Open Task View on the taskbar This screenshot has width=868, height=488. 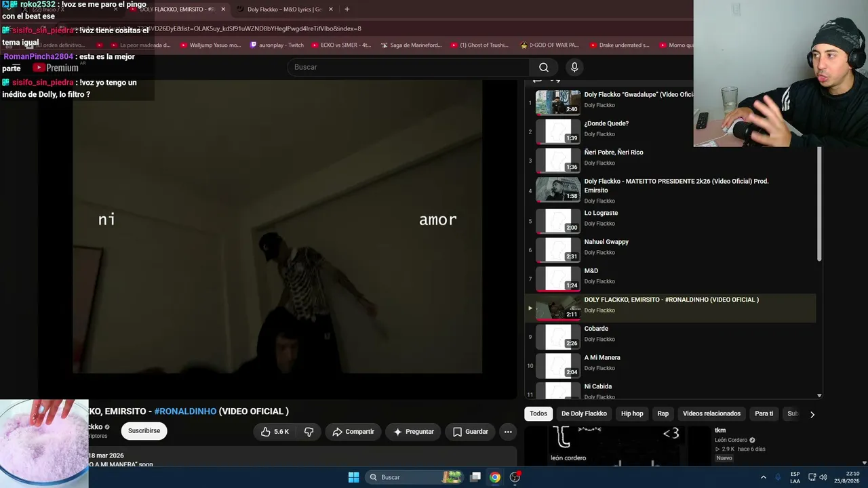pyautogui.click(x=475, y=477)
